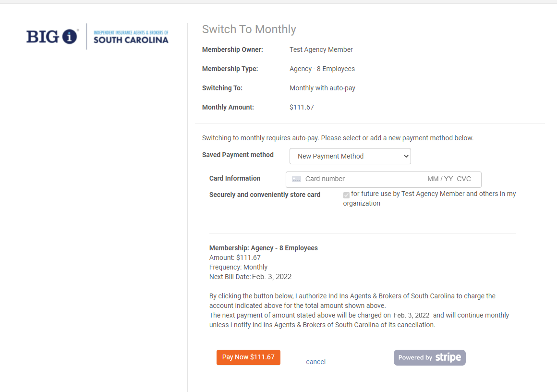The image size is (557, 392).
Task: Toggle the store card for future use checkbox
Action: click(346, 195)
